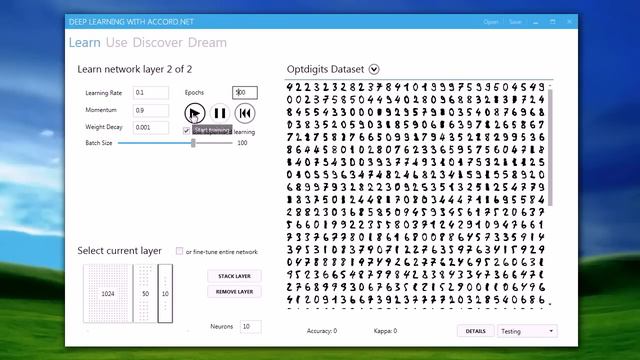Viewport: 640px width, 360px height.
Task: Click Open in the title bar
Action: pyautogui.click(x=491, y=22)
